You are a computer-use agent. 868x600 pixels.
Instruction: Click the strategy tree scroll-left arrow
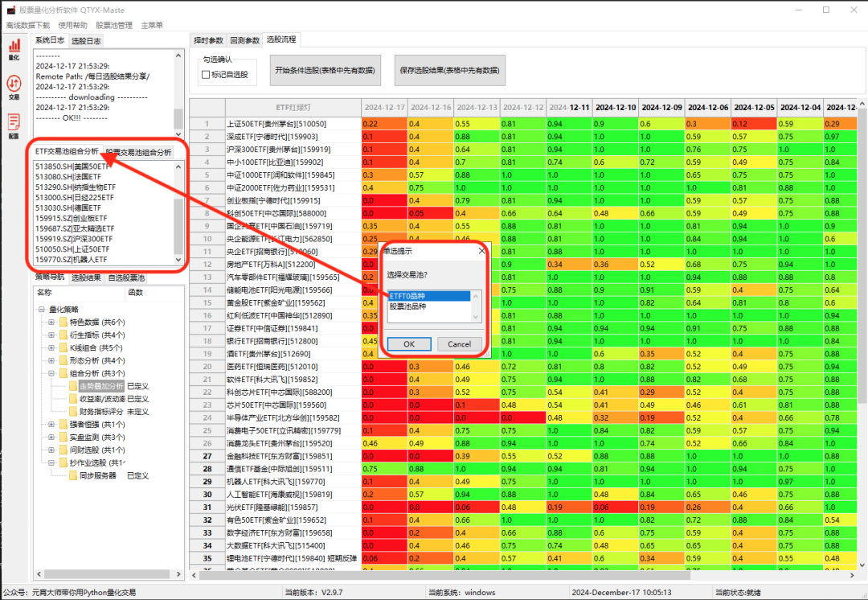(39, 574)
